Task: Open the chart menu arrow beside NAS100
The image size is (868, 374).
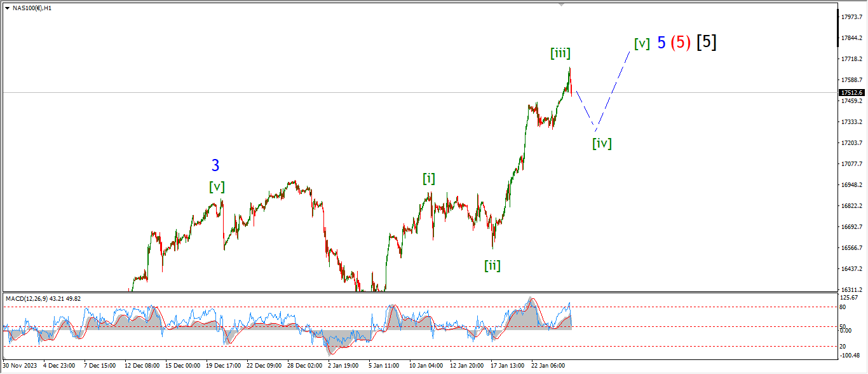Action: point(7,8)
